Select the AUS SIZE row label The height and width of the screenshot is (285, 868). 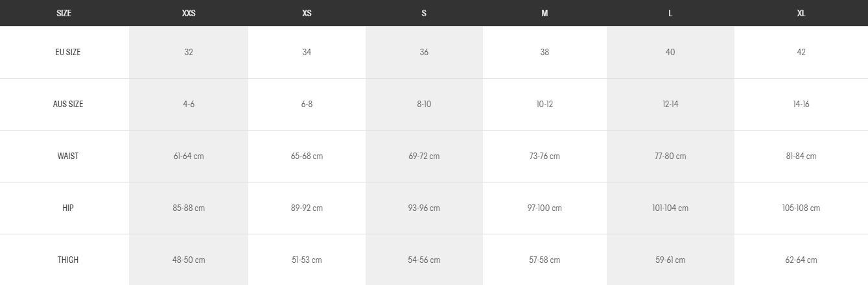coord(68,104)
